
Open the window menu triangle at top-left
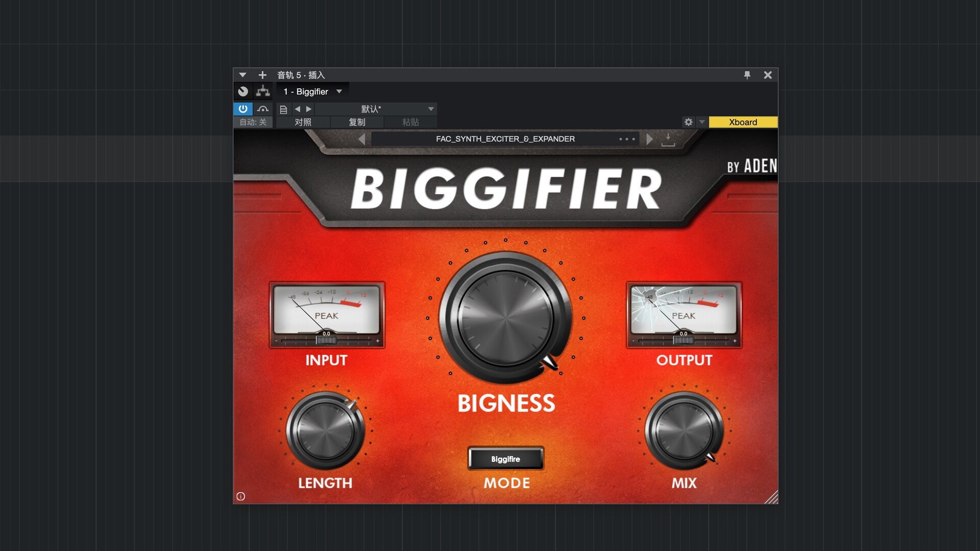tap(242, 75)
